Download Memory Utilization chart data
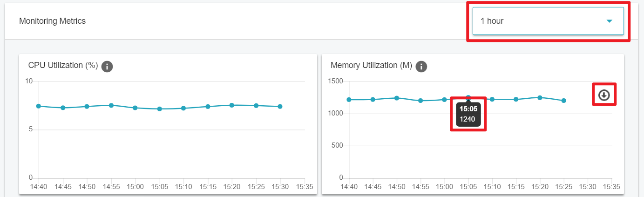The height and width of the screenshot is (197, 644). tap(604, 95)
